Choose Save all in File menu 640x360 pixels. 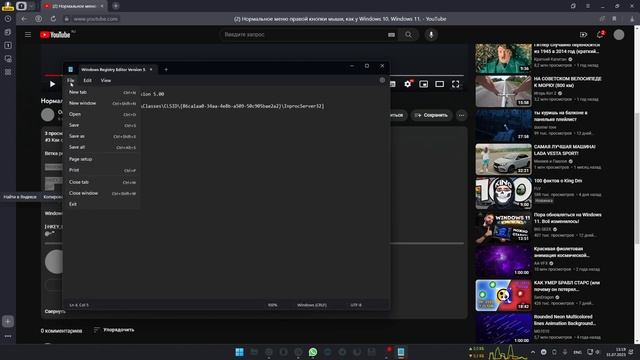coord(102,147)
